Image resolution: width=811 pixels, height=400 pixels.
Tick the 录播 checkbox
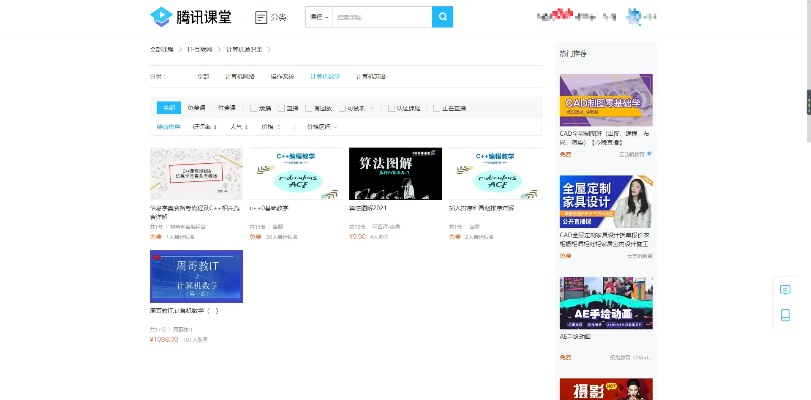253,108
